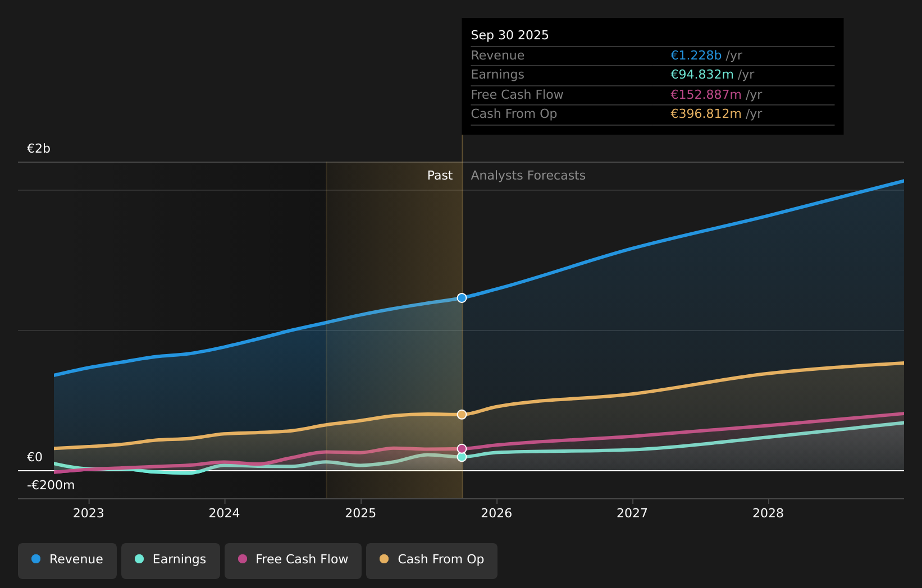The width and height of the screenshot is (922, 588).
Task: Select the 2028 axis label
Action: click(x=769, y=513)
